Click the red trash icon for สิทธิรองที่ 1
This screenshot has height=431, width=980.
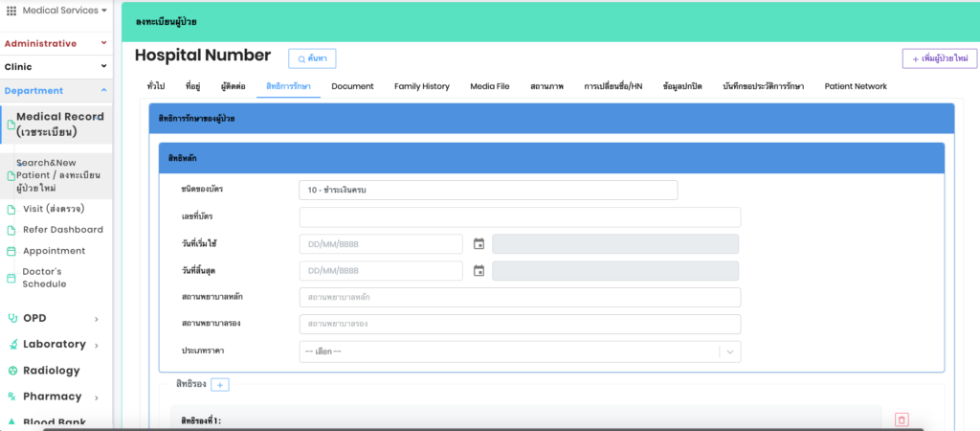[902, 420]
